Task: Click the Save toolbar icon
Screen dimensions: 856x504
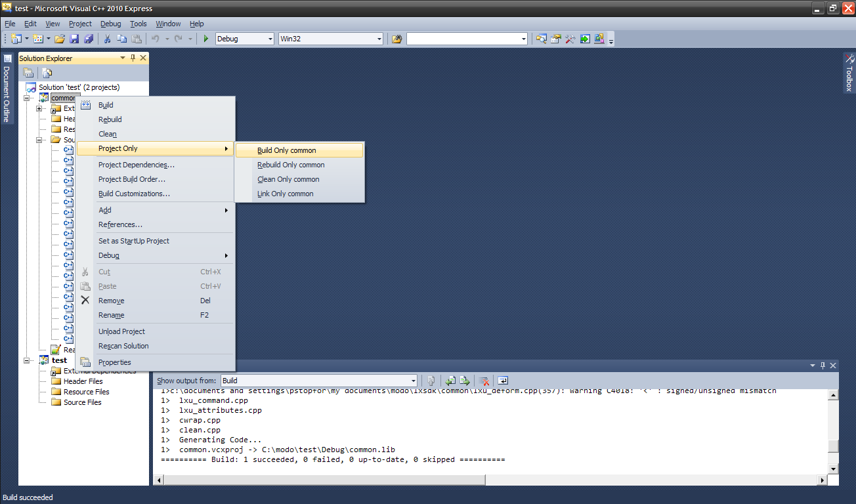Action: (x=74, y=39)
